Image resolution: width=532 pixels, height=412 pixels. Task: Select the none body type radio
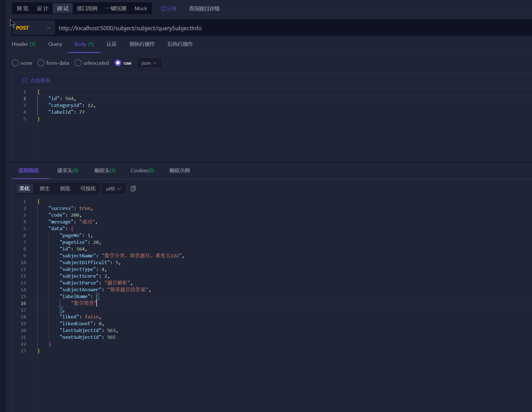point(15,63)
